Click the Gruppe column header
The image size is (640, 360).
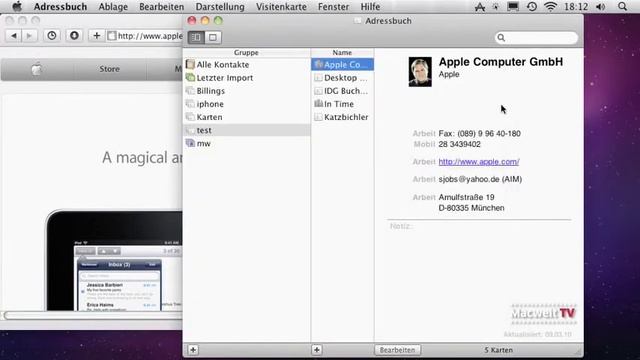pyautogui.click(x=247, y=53)
